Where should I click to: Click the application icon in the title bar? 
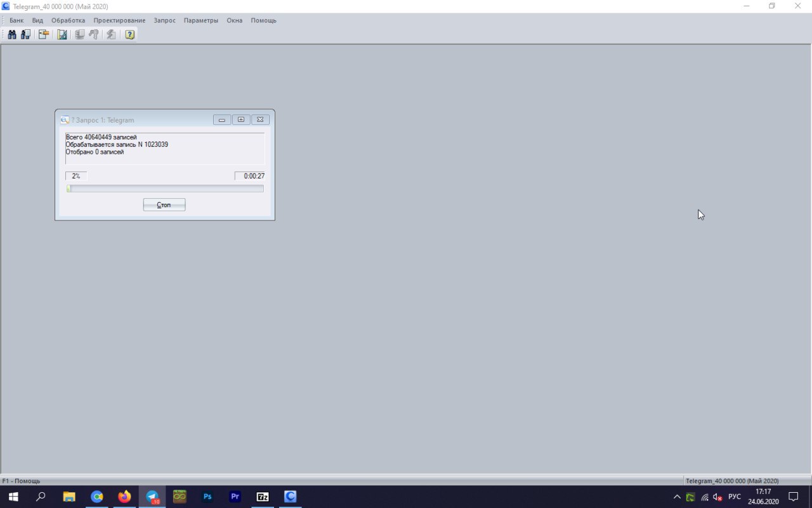6,6
